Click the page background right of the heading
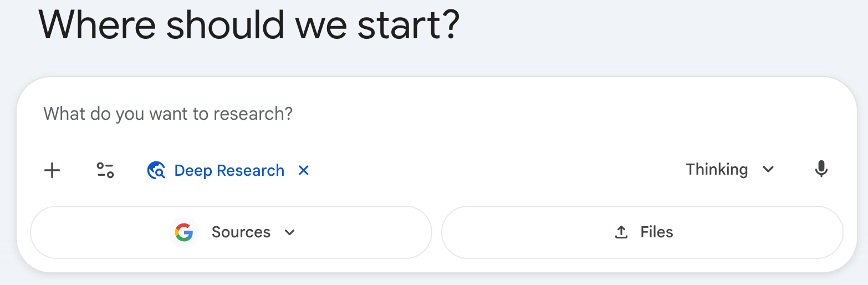Image resolution: width=868 pixels, height=285 pixels. tap(665, 28)
